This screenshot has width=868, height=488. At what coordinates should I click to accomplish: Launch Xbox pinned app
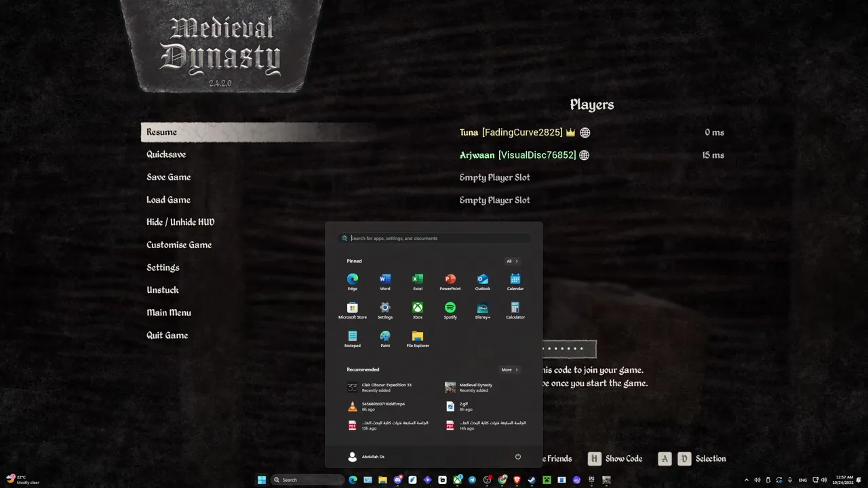(418, 310)
